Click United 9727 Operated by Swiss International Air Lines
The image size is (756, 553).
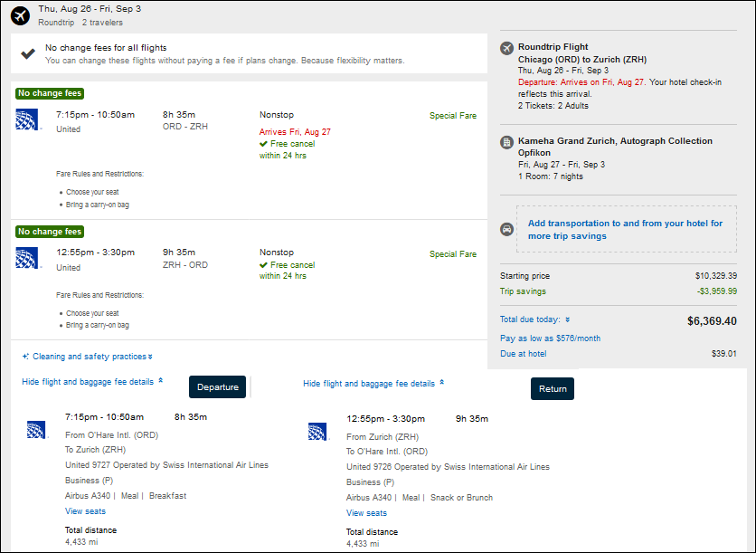pos(166,465)
